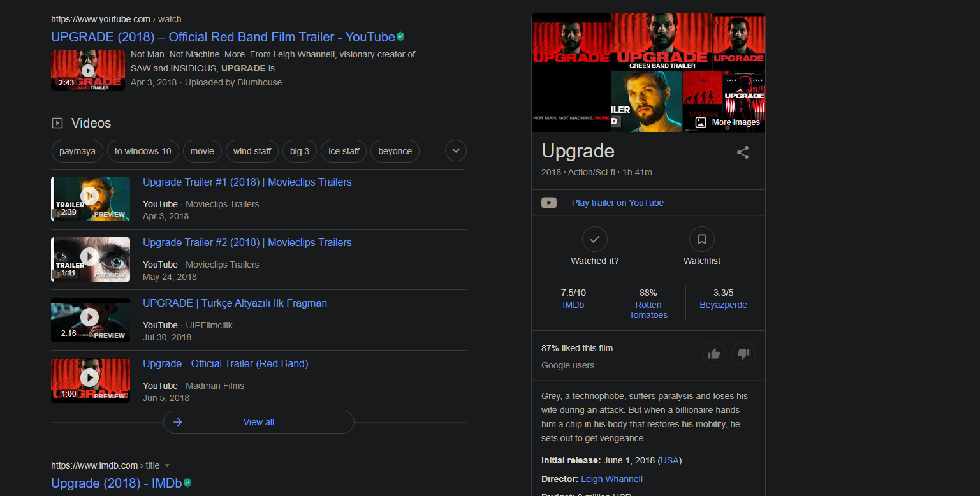Click the 'UIPFilmcilik' channel name
This screenshot has height=496, width=980.
[209, 325]
